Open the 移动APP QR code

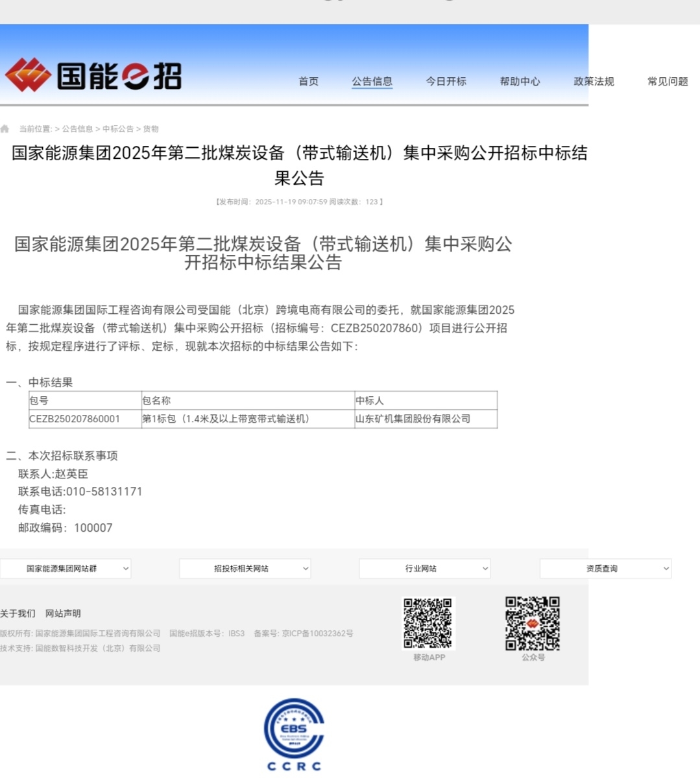[429, 623]
